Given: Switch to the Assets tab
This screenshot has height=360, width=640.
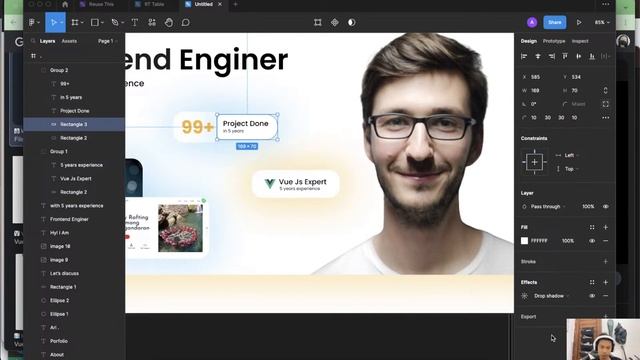Looking at the screenshot, I should pos(69,41).
